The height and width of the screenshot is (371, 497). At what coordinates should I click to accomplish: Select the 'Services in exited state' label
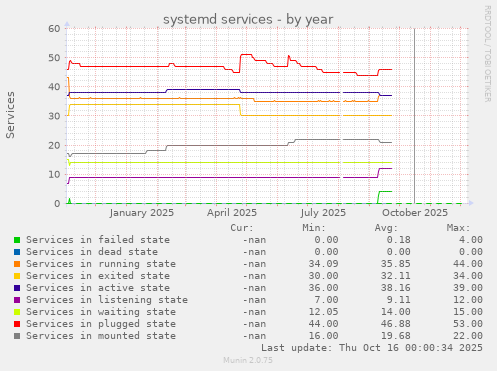(98, 276)
